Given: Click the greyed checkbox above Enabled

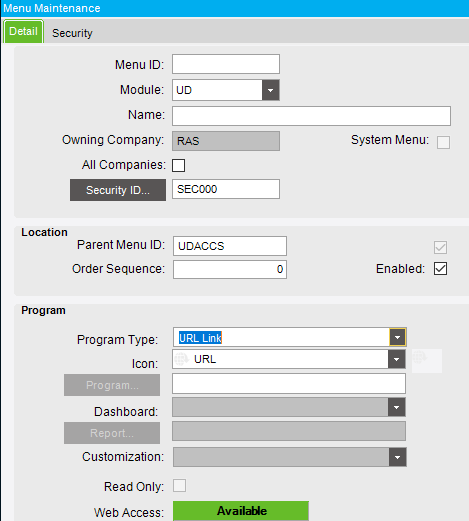Looking at the screenshot, I should [x=440, y=247].
